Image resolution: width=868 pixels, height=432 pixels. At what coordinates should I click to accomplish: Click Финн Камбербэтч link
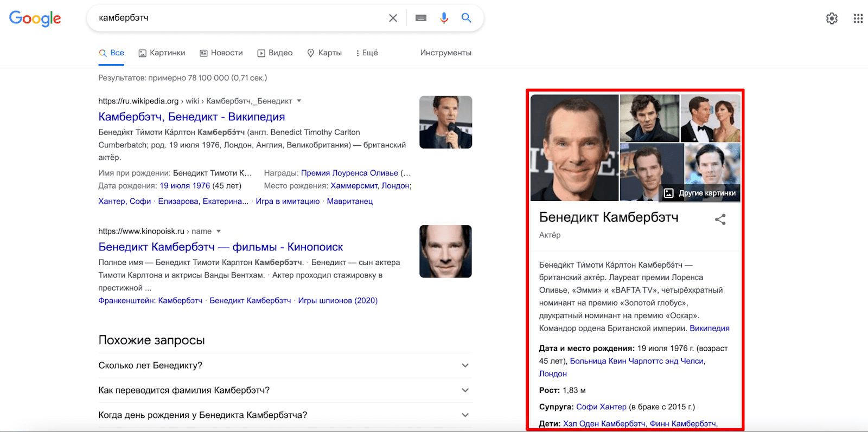click(x=684, y=423)
